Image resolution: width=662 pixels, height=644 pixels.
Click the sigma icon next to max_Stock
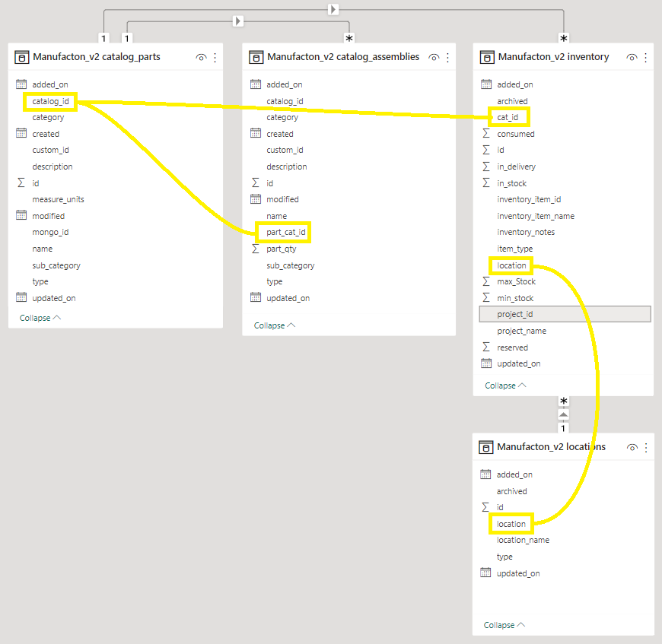click(486, 281)
